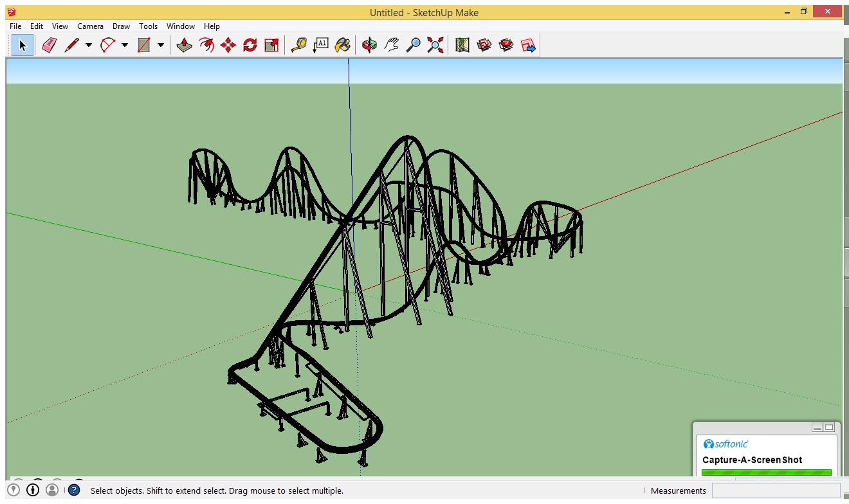Activate the Move tool
The height and width of the screenshot is (504, 849).
tap(228, 45)
